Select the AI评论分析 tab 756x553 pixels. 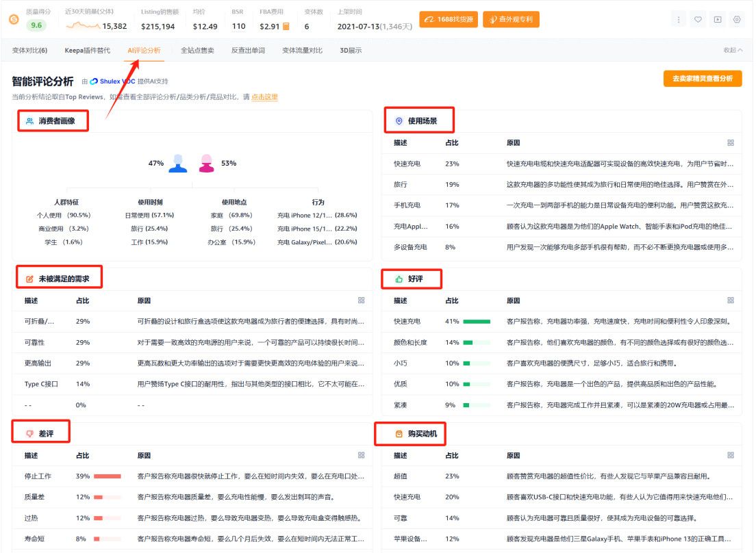point(144,50)
